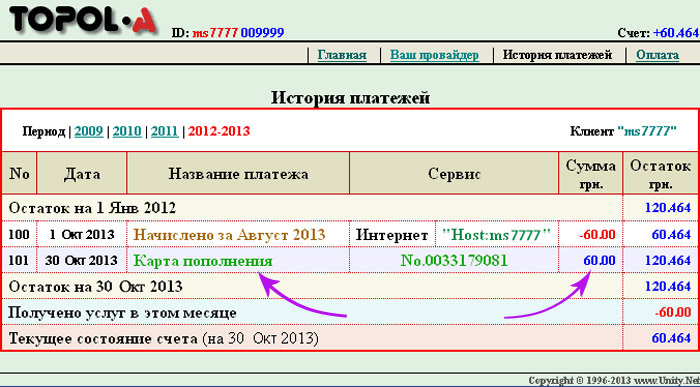Viewport: 700px width, 387px height.
Task: Click the balance value in the 30 Окт 2013 row
Action: pyautogui.click(x=668, y=286)
